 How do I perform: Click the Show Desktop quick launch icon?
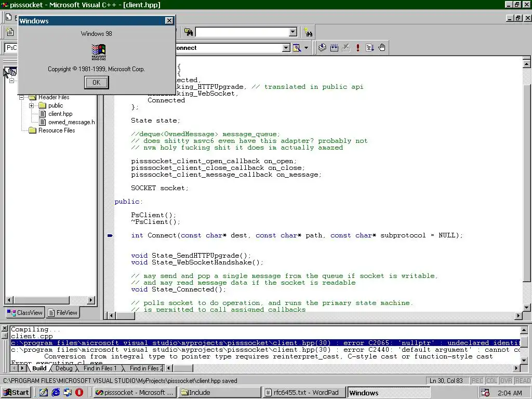pos(44,392)
